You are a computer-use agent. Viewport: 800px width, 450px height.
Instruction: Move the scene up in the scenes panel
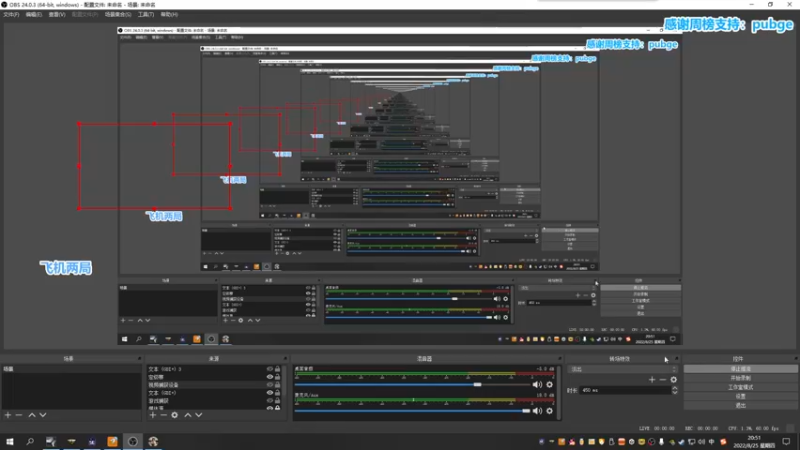pyautogui.click(x=32, y=415)
